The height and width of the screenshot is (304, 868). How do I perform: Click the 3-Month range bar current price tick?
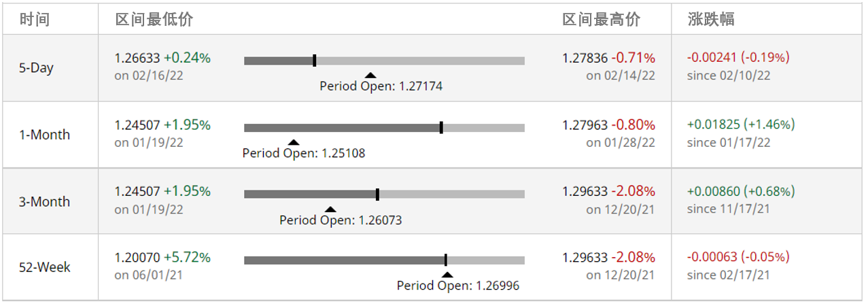[377, 194]
